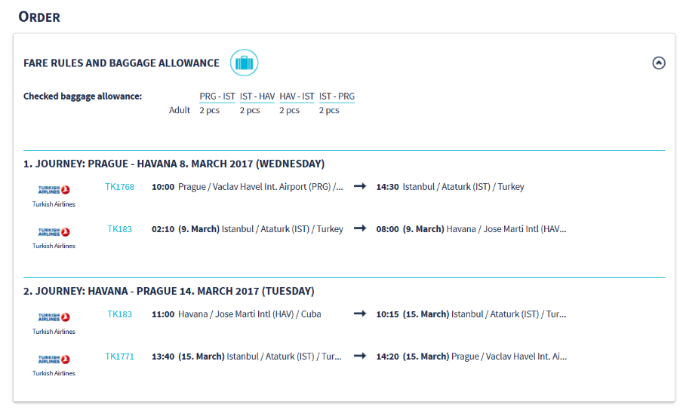
Task: Select PRG - IST baggage segment
Action: pyautogui.click(x=217, y=96)
